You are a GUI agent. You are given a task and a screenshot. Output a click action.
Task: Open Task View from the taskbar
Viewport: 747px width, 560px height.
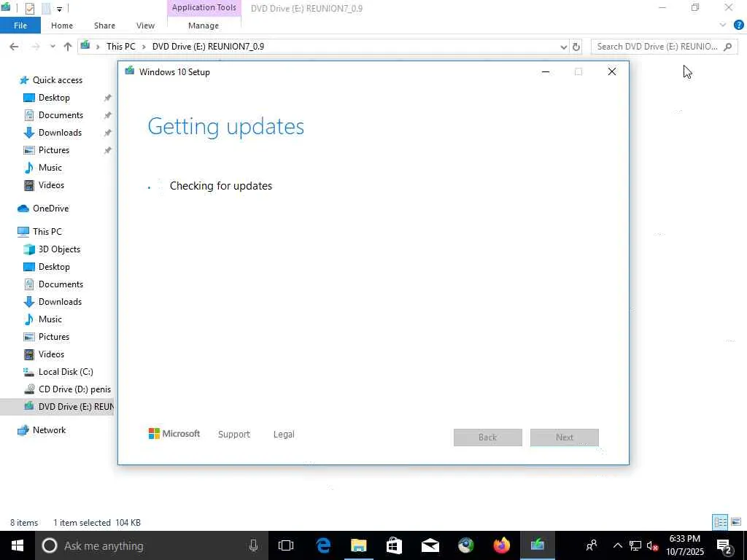click(x=286, y=545)
